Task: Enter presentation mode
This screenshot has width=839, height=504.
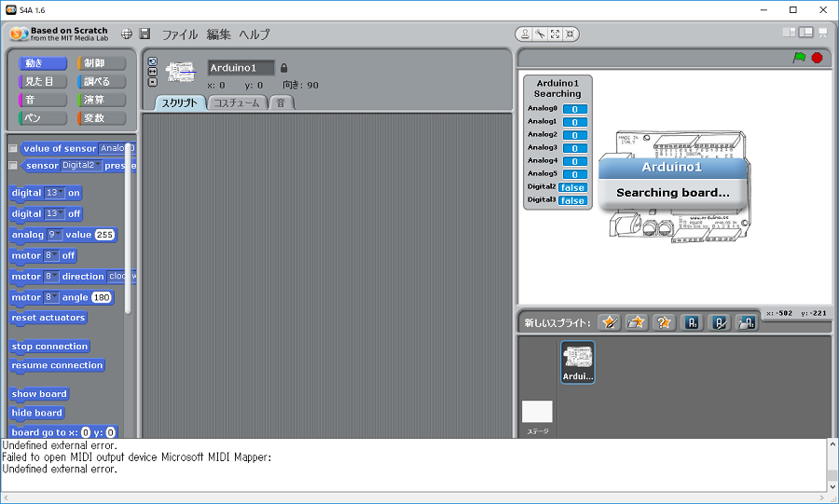Action: [x=823, y=34]
